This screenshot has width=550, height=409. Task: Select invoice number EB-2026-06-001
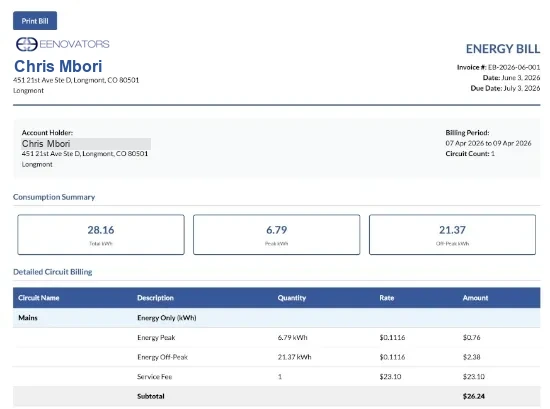pos(514,67)
